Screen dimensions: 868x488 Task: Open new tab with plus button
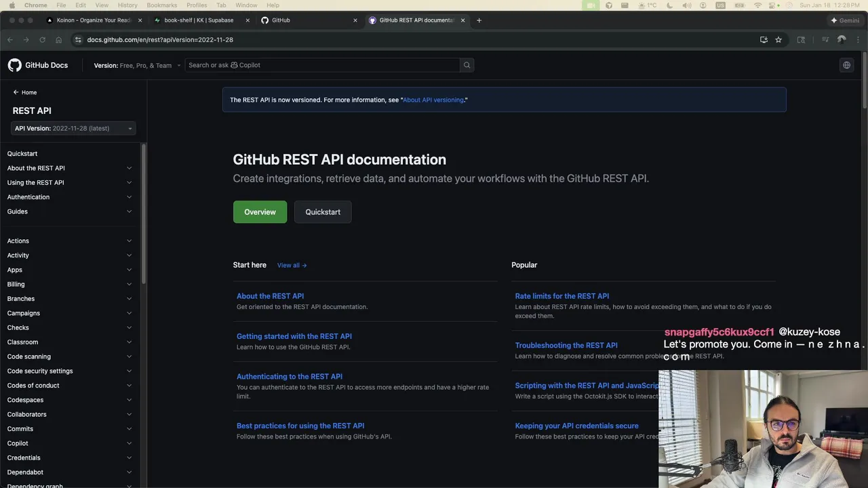point(479,20)
